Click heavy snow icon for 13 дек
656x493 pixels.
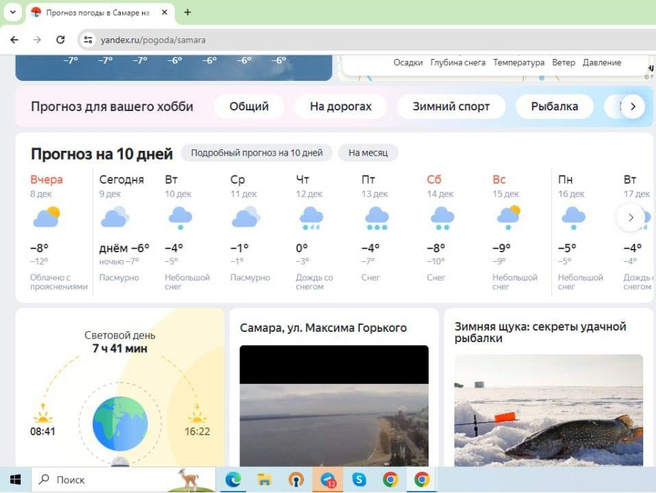pos(377,218)
